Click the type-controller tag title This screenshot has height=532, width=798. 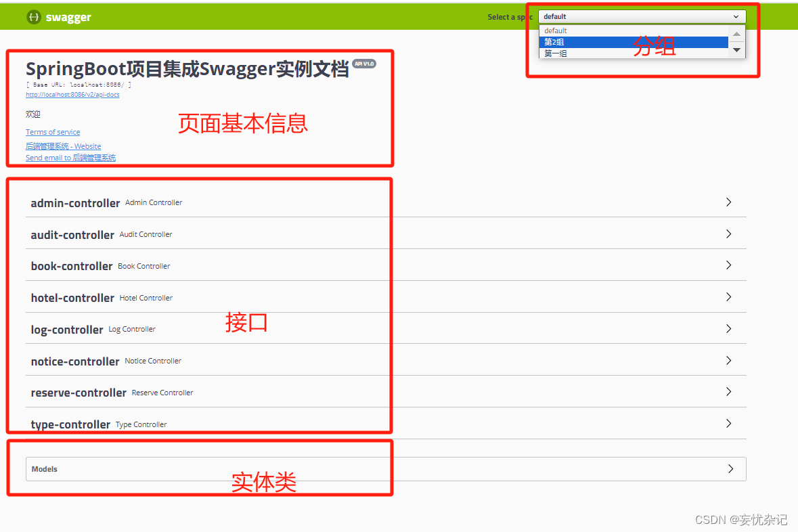point(70,424)
